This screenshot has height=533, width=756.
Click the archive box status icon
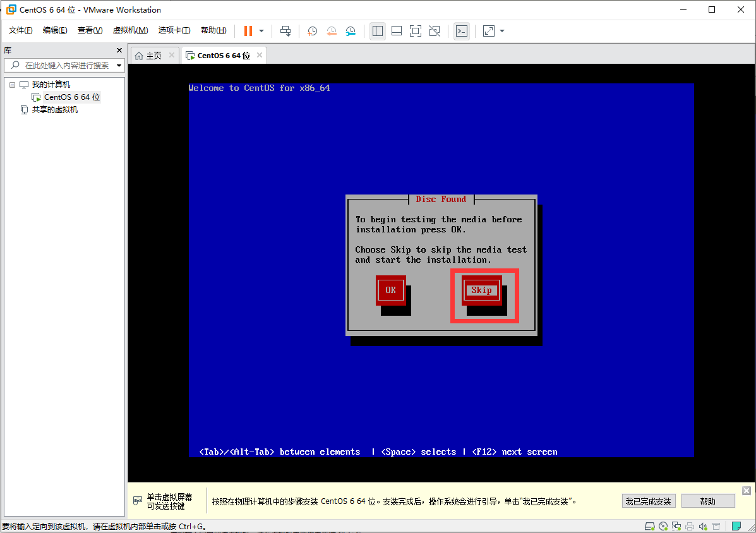(716, 526)
